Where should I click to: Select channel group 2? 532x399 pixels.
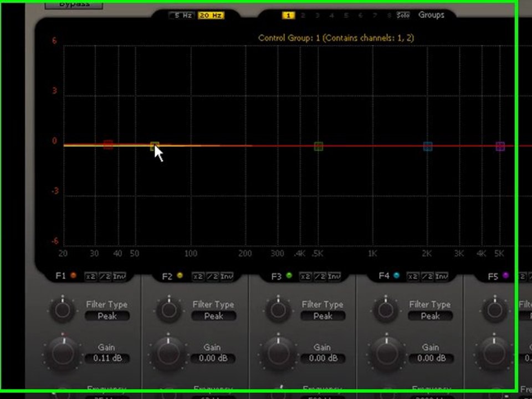(303, 16)
